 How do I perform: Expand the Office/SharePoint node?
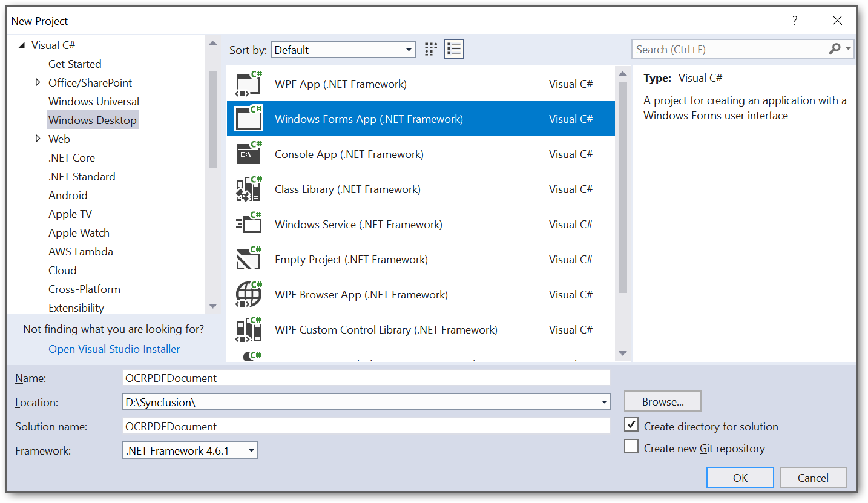click(38, 82)
